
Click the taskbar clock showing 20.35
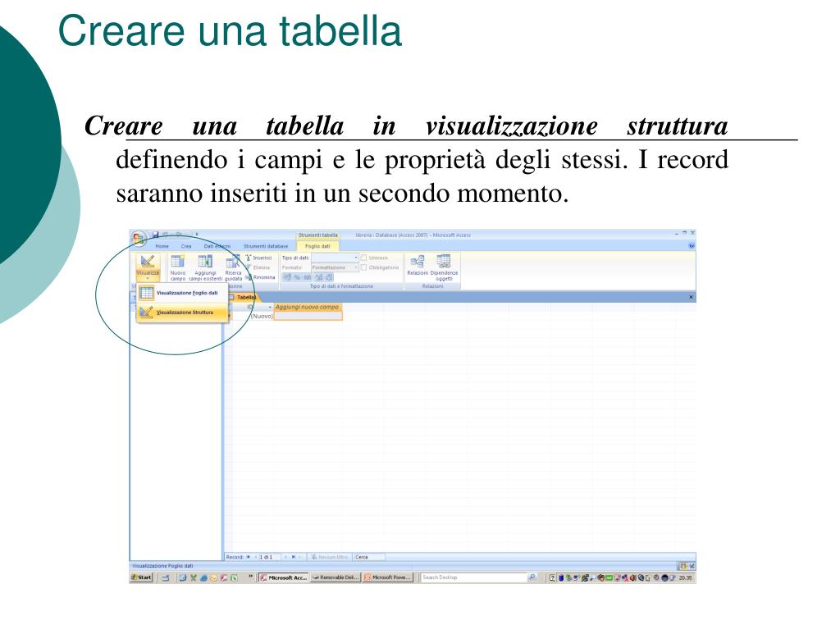686,578
